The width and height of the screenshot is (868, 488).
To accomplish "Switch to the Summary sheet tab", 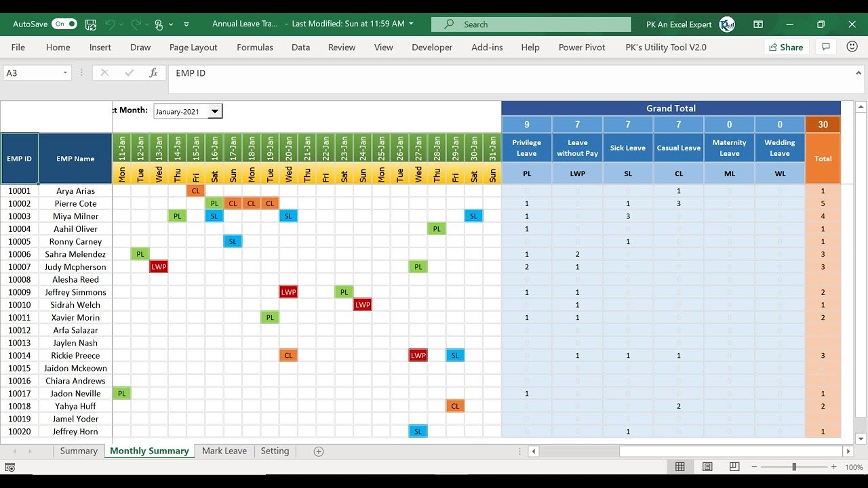I will pos(79,451).
